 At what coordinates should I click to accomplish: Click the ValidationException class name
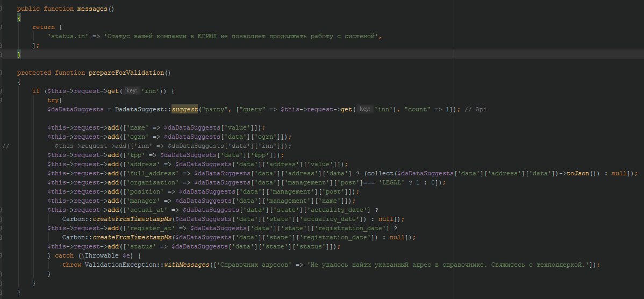[x=120, y=265]
